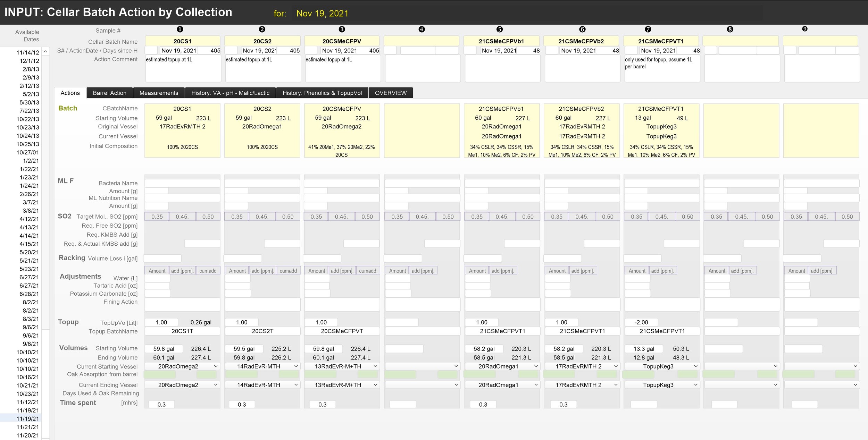Click Action Date Nov 19, 2021 for 20CS1
This screenshot has height=440, width=868.
pyautogui.click(x=179, y=51)
